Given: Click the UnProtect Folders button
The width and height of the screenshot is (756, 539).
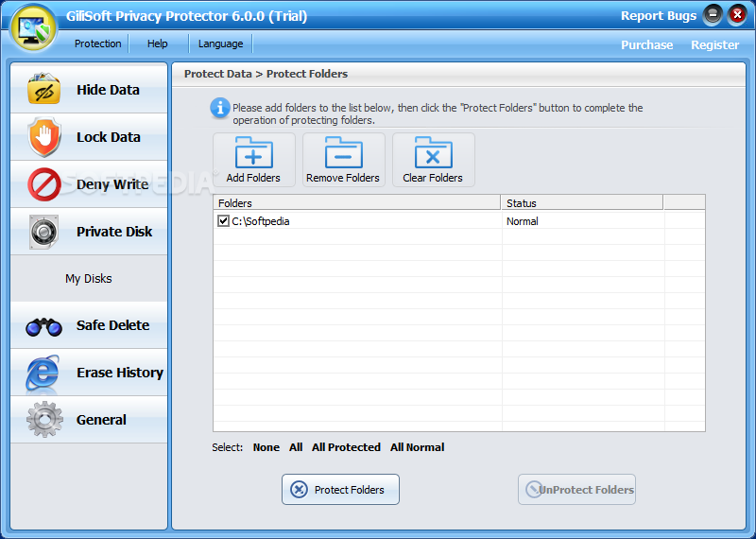Looking at the screenshot, I should pos(576,489).
